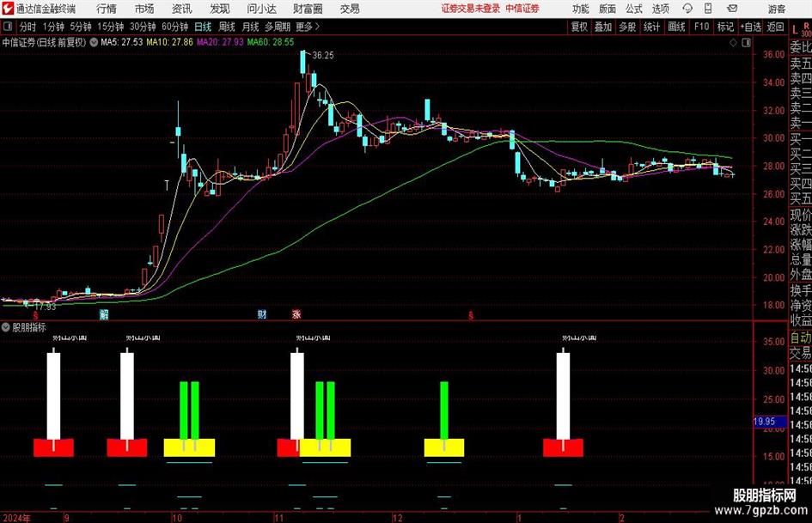Screen dimensions: 812x523
Task: Toggle the left panel icon beside 分时
Action: click(7, 27)
